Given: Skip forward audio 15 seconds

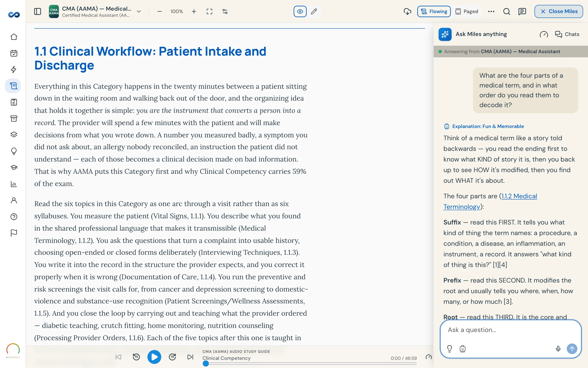Looking at the screenshot, I should (172, 357).
